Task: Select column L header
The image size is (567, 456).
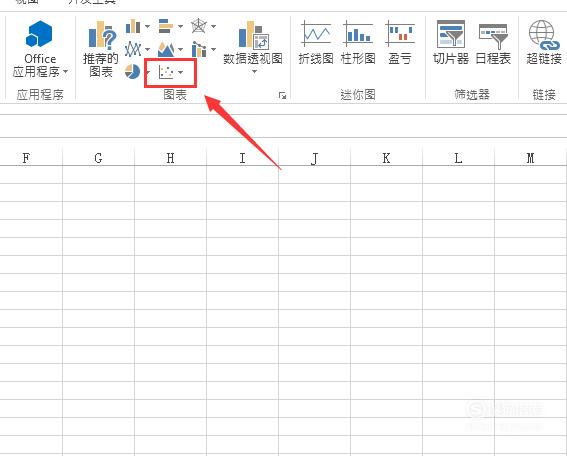Action: 458,158
